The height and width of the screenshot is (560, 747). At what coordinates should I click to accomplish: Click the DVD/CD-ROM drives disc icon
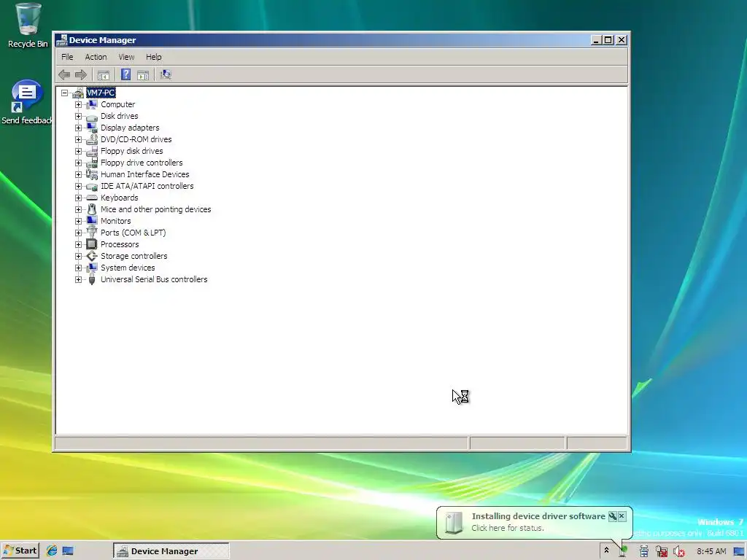(x=92, y=139)
